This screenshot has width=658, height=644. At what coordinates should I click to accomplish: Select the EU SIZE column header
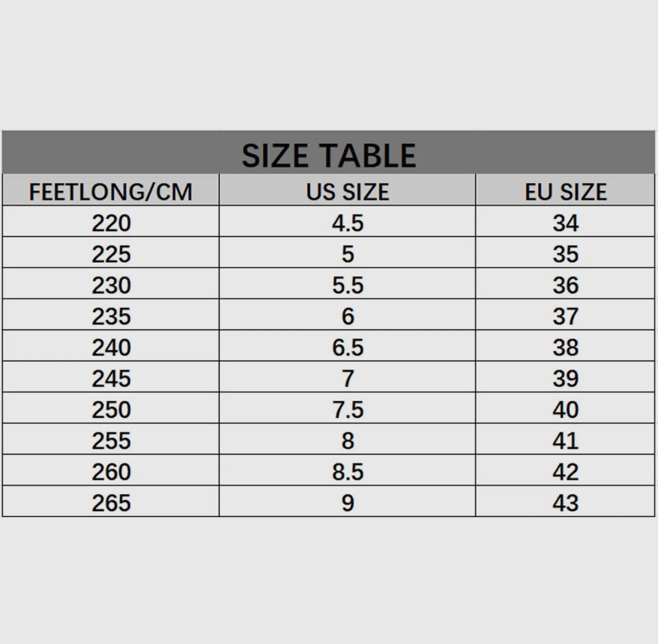565,192
